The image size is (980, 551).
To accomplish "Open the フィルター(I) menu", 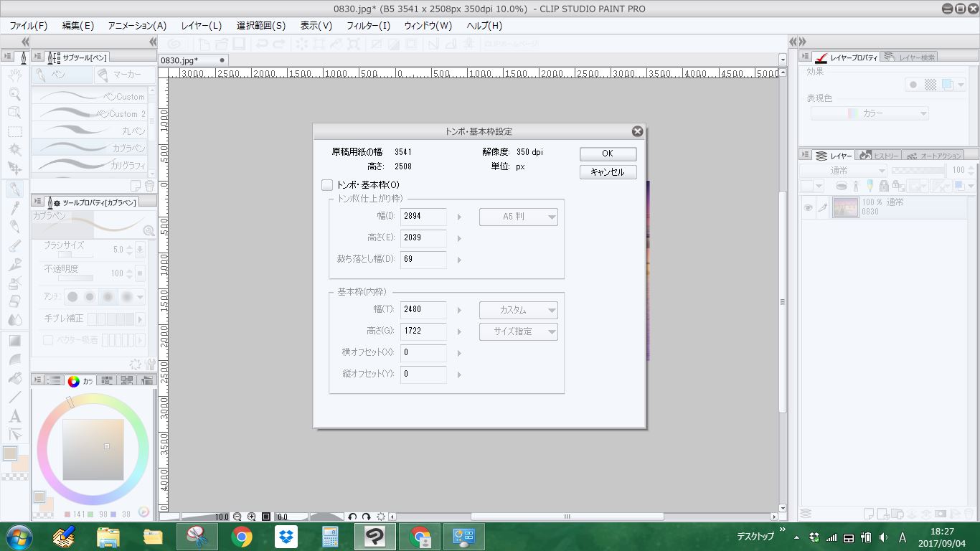I will 368,25.
